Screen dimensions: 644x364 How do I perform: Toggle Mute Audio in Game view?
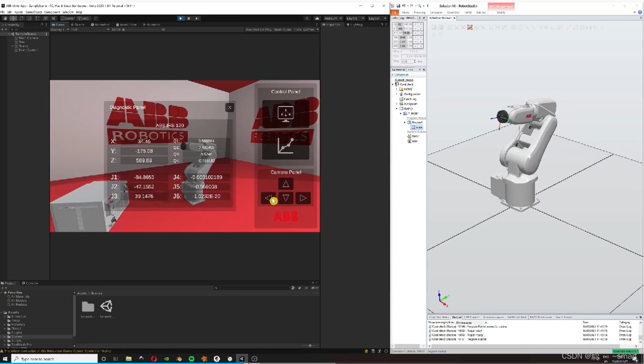click(x=283, y=30)
